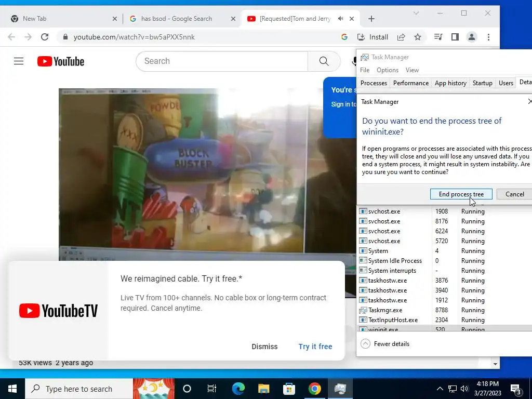This screenshot has width=532, height=399.
Task: Click into the YouTube Search field
Action: (x=222, y=61)
